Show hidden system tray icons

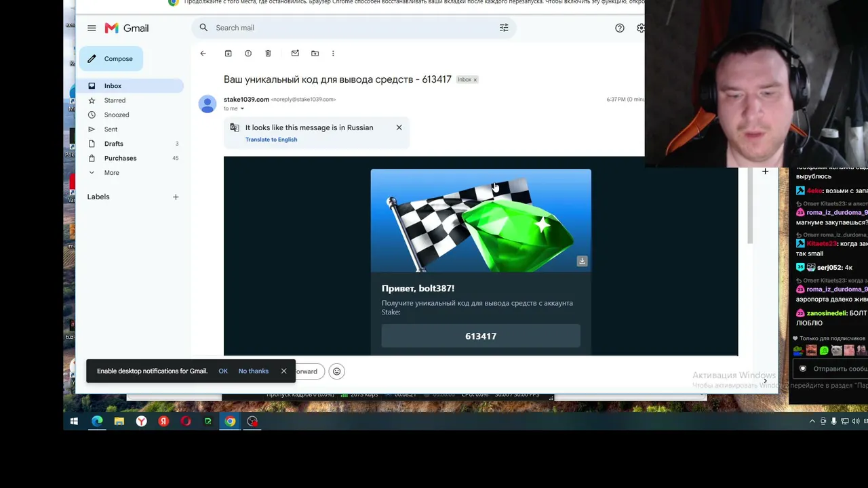(x=812, y=422)
